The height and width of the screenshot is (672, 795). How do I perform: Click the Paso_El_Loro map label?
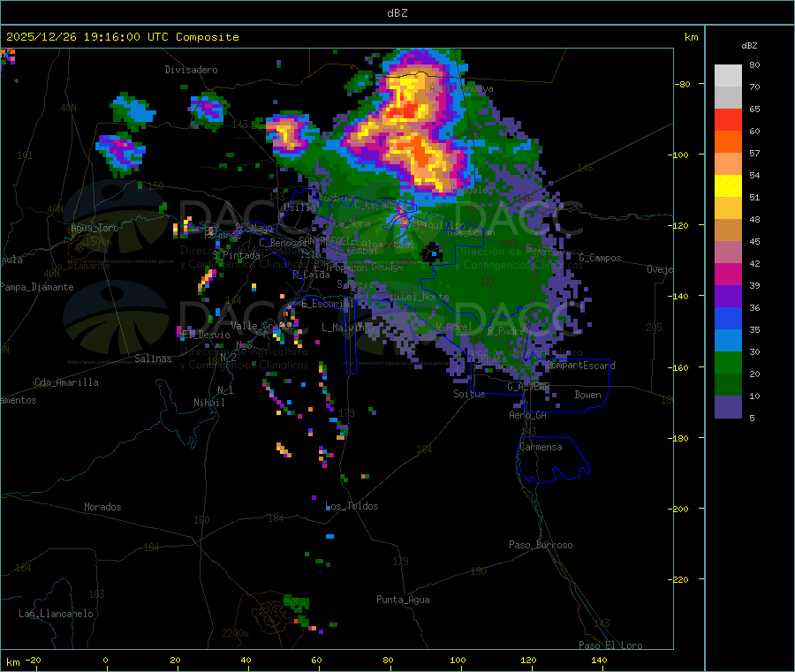tap(610, 646)
